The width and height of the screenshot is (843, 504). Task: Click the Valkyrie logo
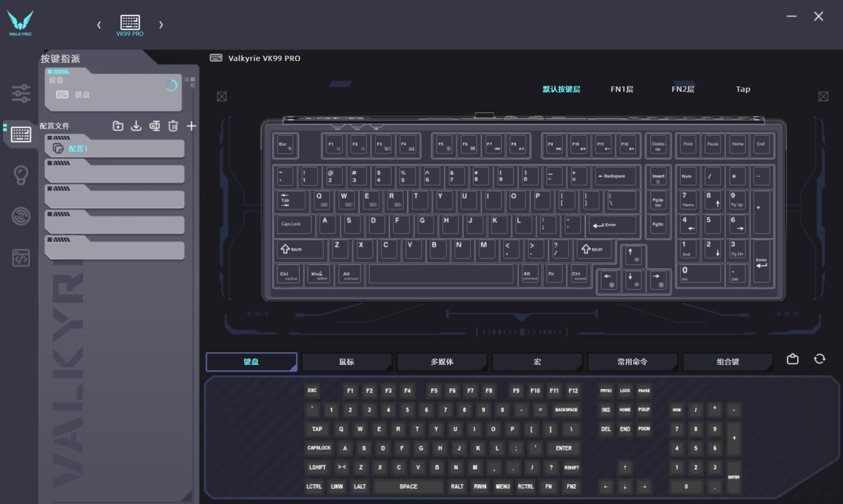coord(20,24)
